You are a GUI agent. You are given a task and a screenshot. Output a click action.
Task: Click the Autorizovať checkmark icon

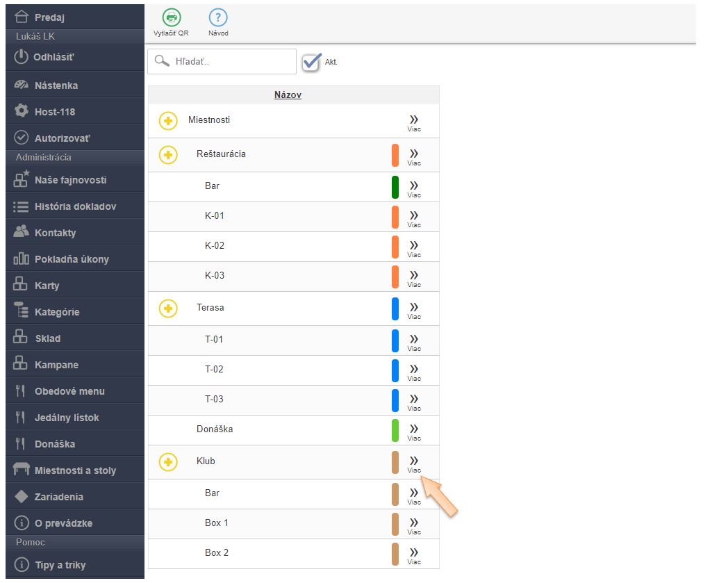[22, 138]
